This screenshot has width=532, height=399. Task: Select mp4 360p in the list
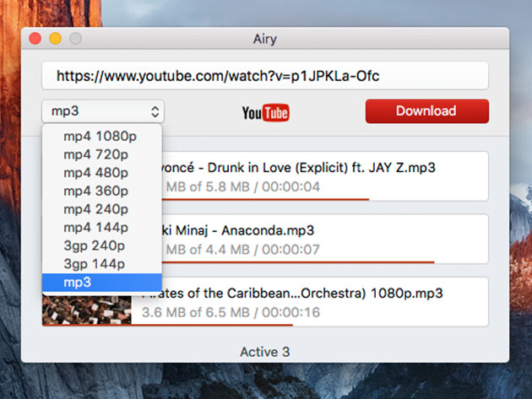tap(102, 191)
